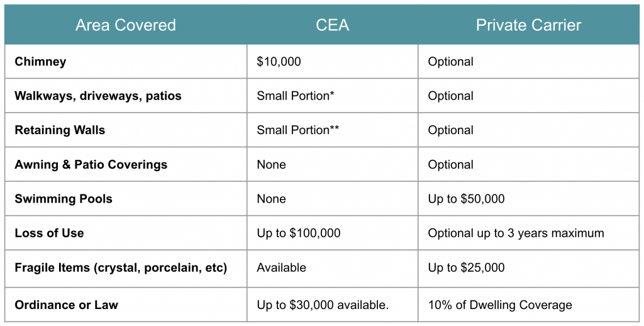Click the Small Portion** cell
Image resolution: width=644 pixels, height=326 pixels.
pyautogui.click(x=298, y=130)
